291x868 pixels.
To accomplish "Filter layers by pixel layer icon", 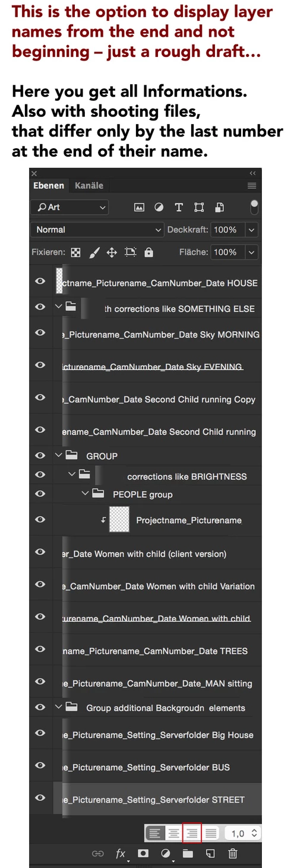I will [x=139, y=208].
